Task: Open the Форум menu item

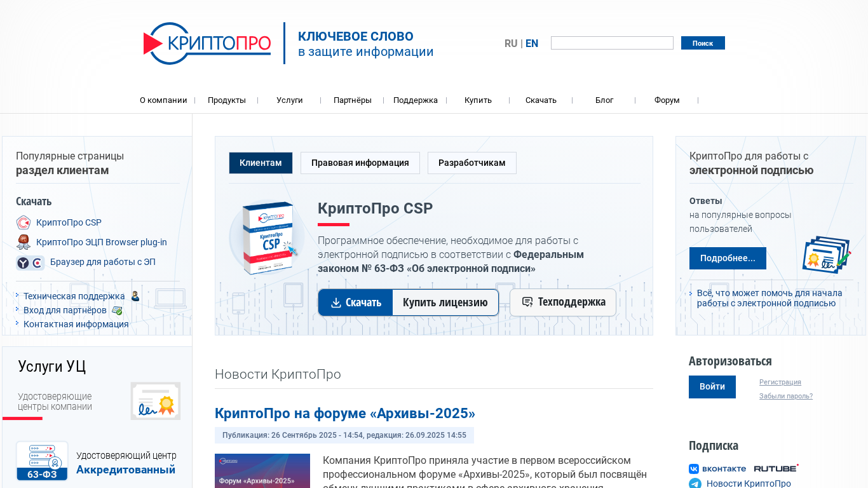Action: [667, 100]
